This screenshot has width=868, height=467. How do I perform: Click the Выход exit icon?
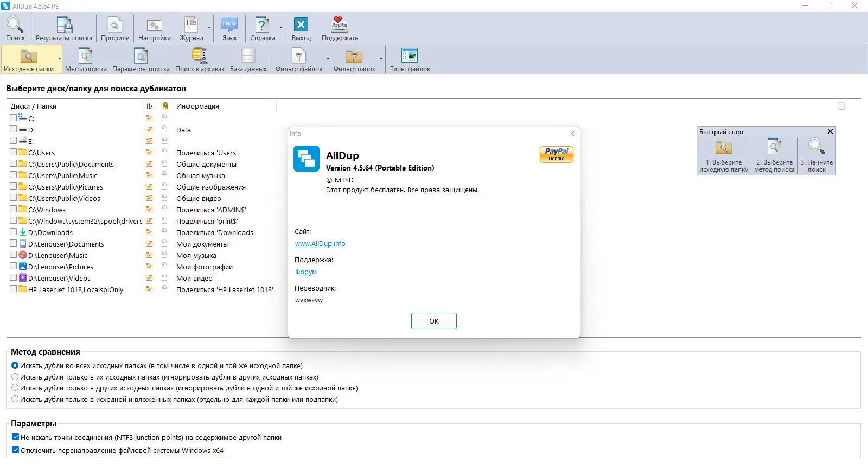pos(301,29)
